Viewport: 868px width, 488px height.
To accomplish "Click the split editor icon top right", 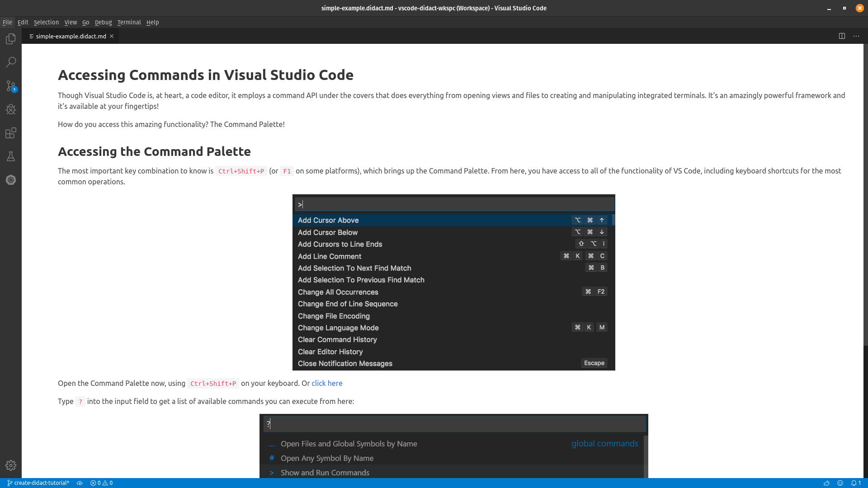I will click(x=842, y=36).
